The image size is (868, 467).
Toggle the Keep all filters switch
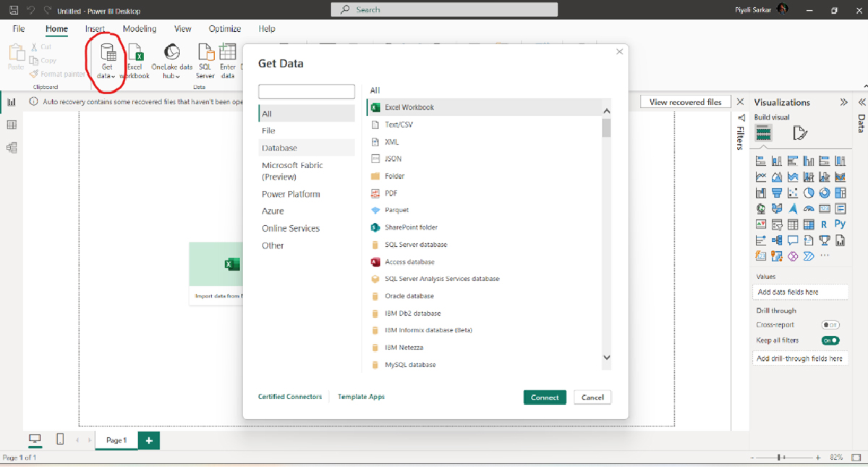[x=830, y=340]
